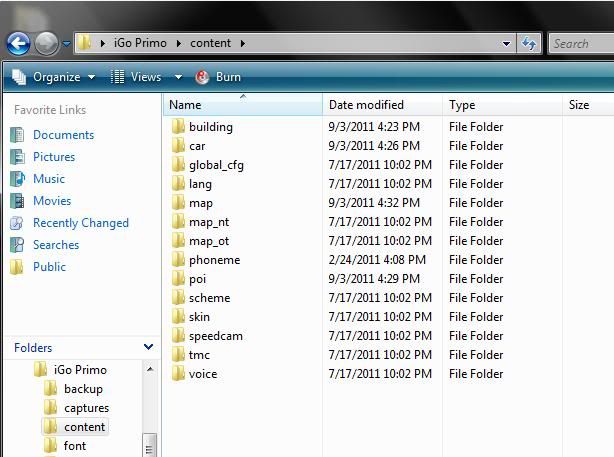Open Music in Favorite Links

click(49, 179)
